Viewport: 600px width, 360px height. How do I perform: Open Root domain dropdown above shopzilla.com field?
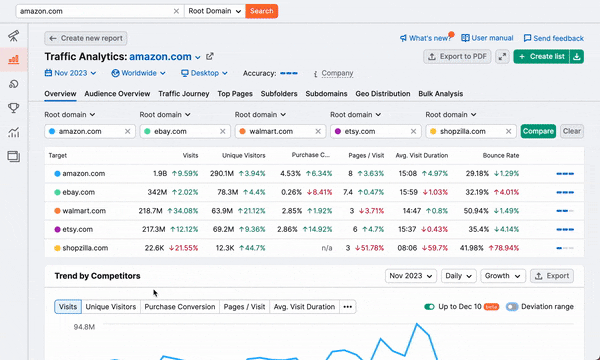(451, 114)
